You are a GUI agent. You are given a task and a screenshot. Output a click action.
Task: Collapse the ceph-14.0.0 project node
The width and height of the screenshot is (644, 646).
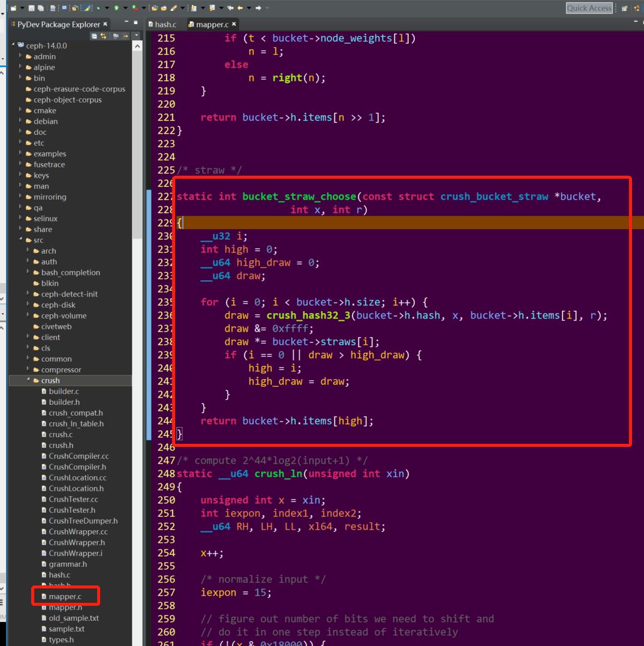[x=13, y=44]
